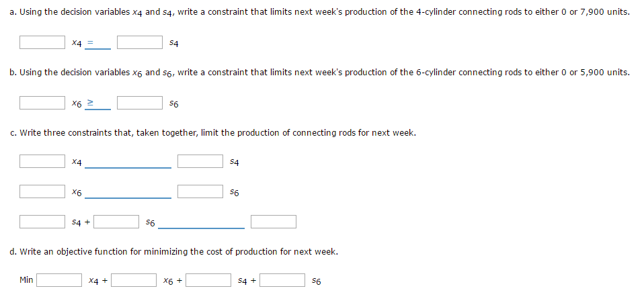Click the field before 's4 +' in part c

pyautogui.click(x=42, y=222)
